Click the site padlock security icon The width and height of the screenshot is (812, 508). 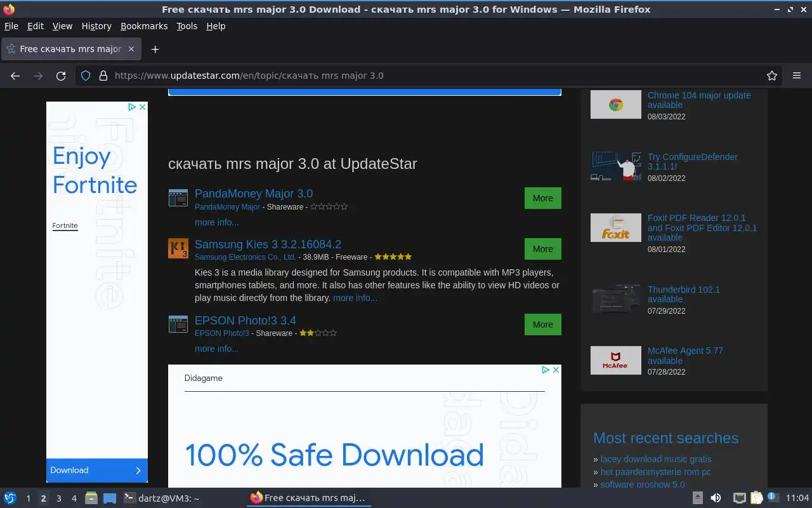pos(103,76)
